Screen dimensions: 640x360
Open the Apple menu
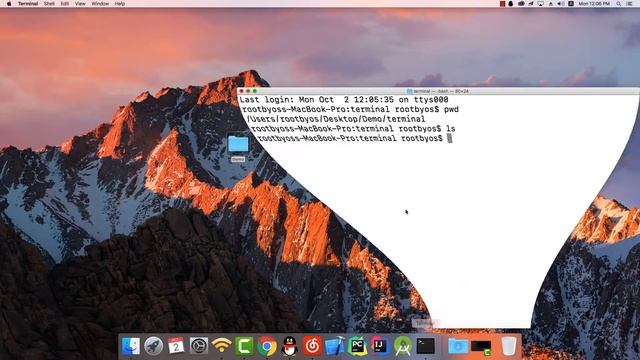[9, 4]
